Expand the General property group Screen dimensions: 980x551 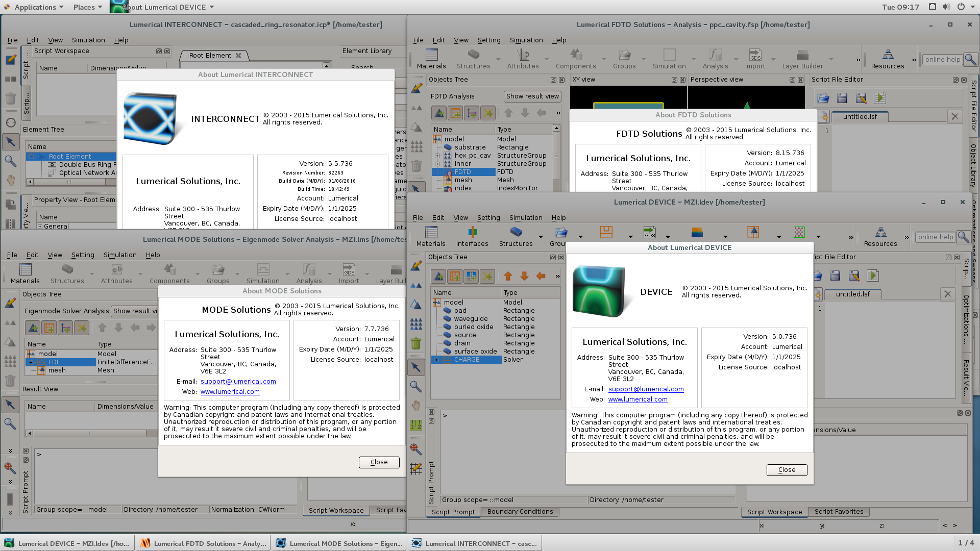(x=40, y=227)
